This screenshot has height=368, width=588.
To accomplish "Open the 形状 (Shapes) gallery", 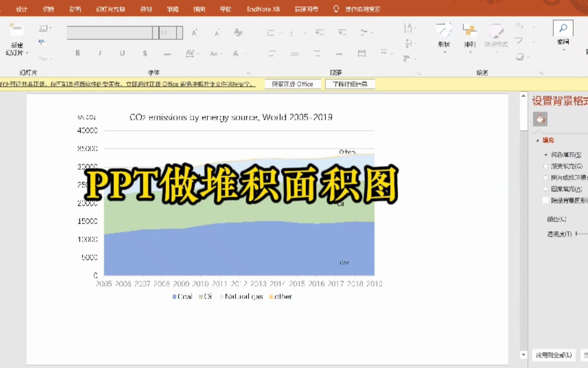I will point(444,37).
